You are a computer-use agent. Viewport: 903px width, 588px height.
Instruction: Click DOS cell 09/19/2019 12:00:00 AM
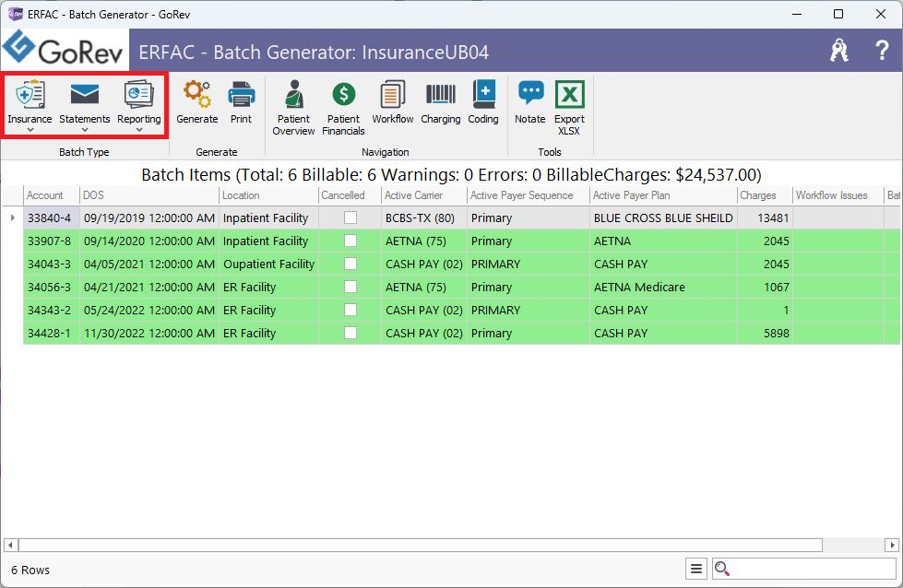pos(149,218)
